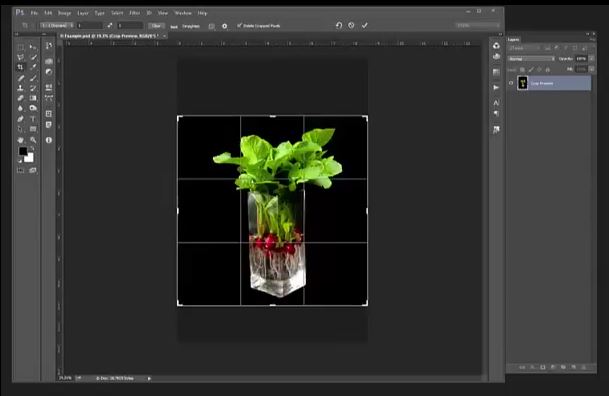Click the background white color swatch
Screen dimensions: 609x396
(30, 158)
